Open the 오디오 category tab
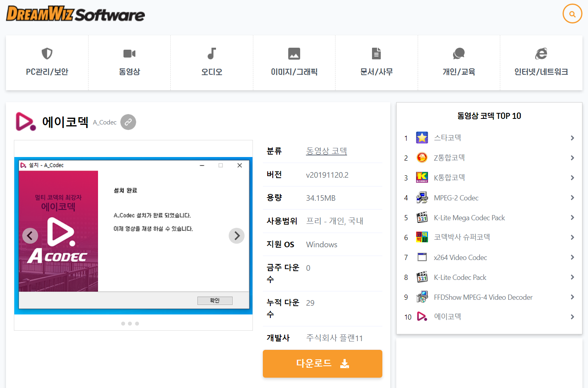The width and height of the screenshot is (588, 388). coord(212,63)
